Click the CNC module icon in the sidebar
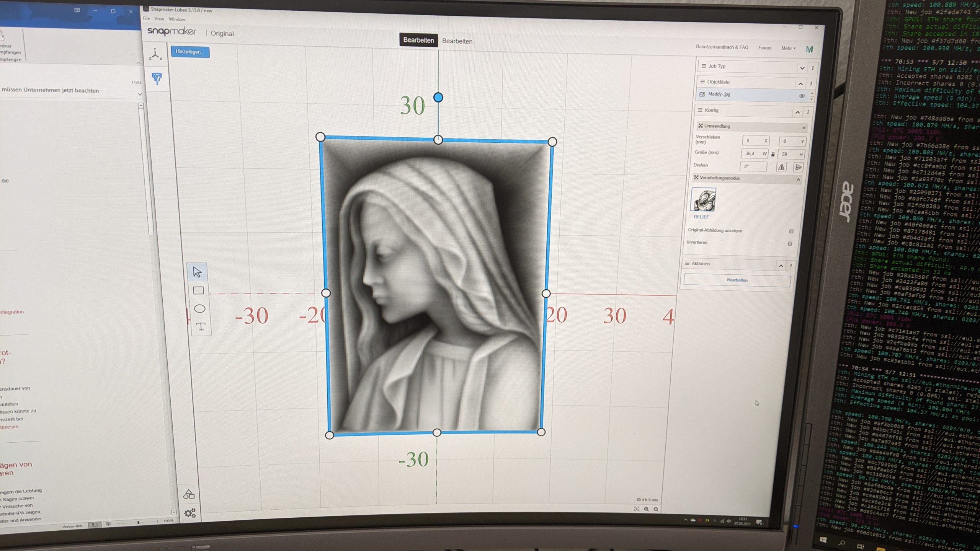The width and height of the screenshot is (980, 551). (157, 78)
